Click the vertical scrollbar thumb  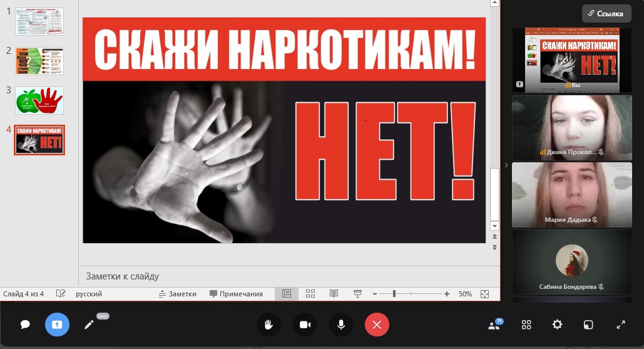pyautogui.click(x=494, y=194)
